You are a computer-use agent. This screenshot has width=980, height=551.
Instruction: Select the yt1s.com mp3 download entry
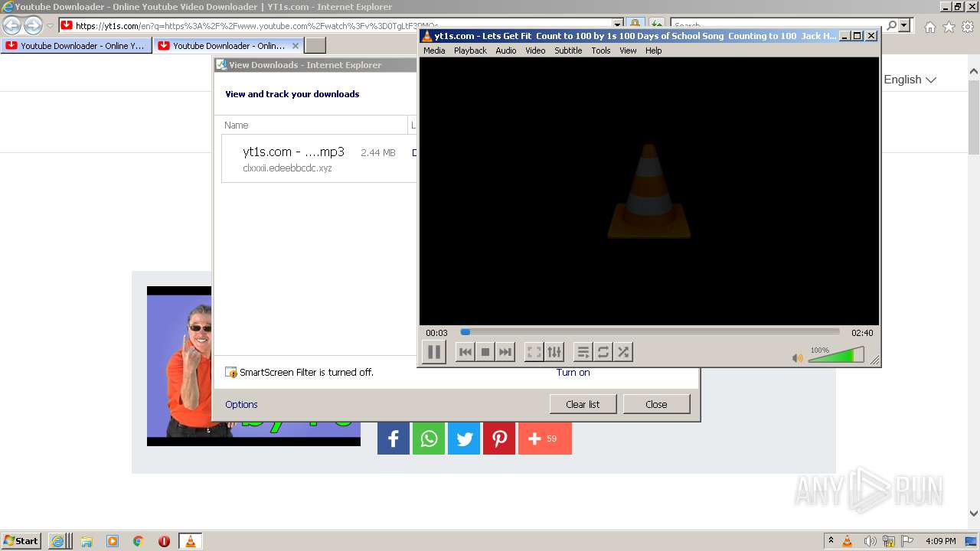pyautogui.click(x=319, y=159)
